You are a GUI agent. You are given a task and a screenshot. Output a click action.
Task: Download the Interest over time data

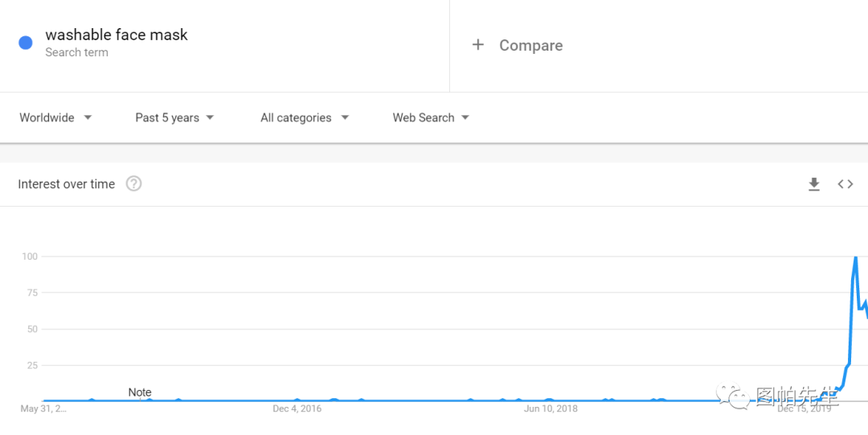click(x=813, y=184)
